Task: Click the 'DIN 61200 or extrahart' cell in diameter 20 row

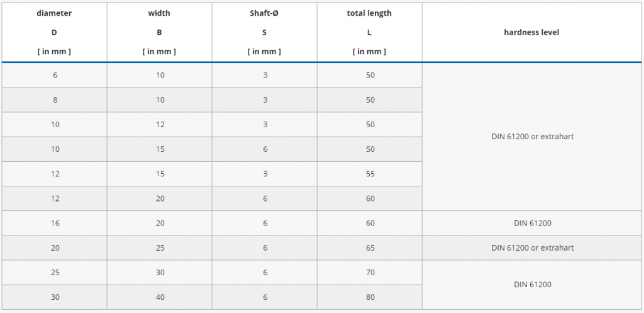Action: (x=532, y=248)
